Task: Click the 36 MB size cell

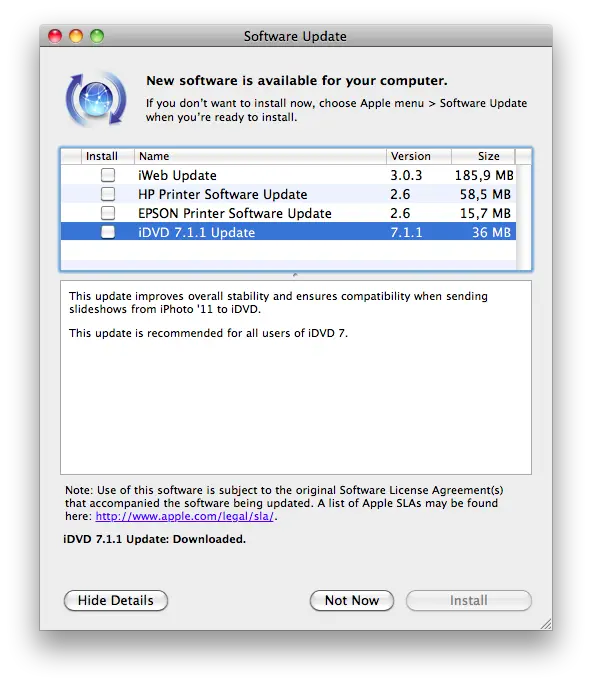Action: [492, 232]
